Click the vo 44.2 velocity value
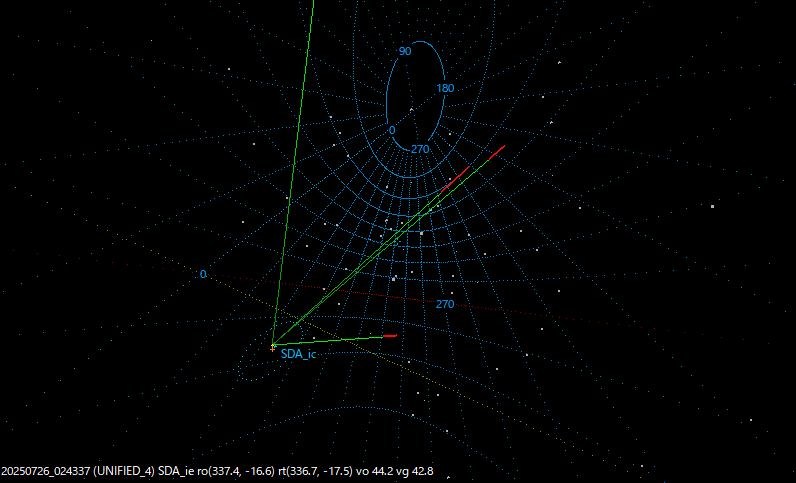 tap(374, 471)
